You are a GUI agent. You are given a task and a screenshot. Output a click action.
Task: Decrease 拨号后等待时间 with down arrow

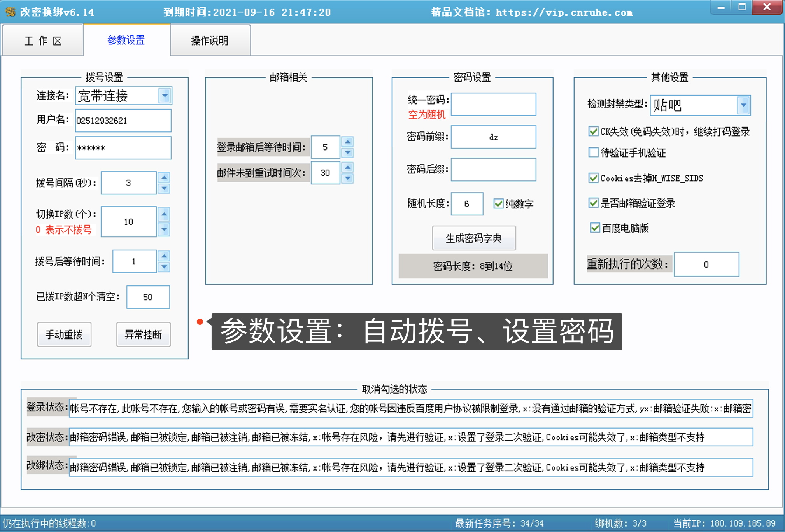[164, 267]
